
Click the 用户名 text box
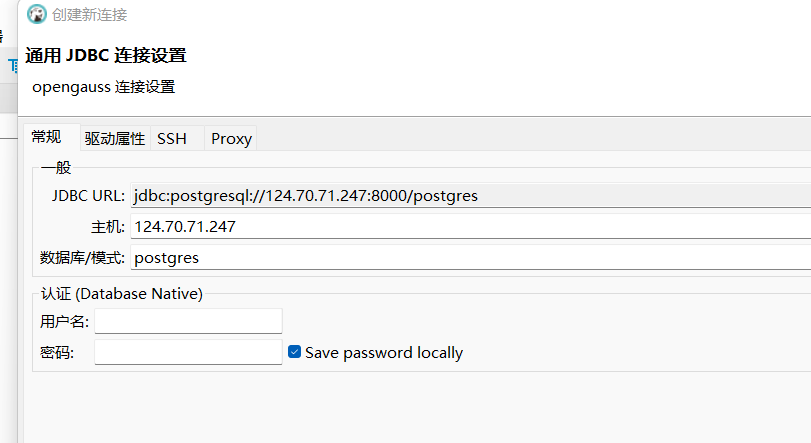(x=188, y=322)
